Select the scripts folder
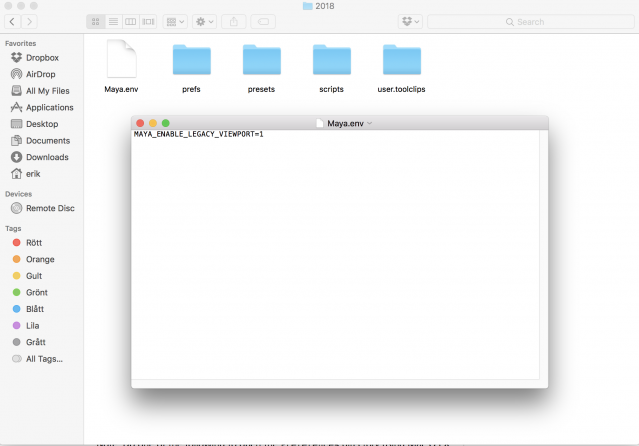 pos(332,60)
